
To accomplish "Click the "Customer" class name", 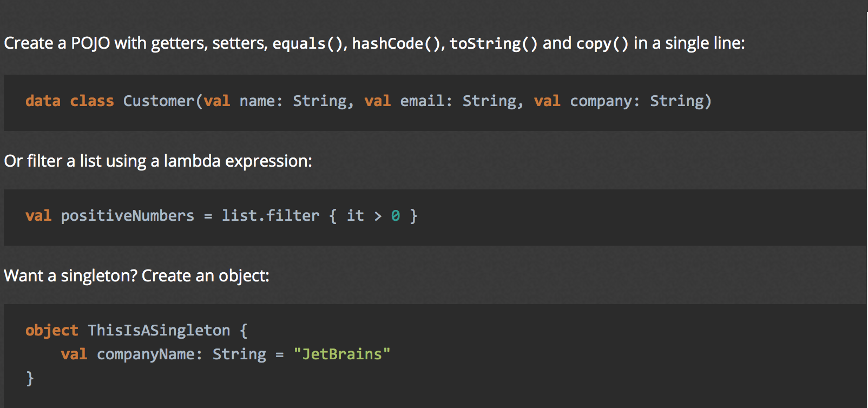I will coord(159,101).
